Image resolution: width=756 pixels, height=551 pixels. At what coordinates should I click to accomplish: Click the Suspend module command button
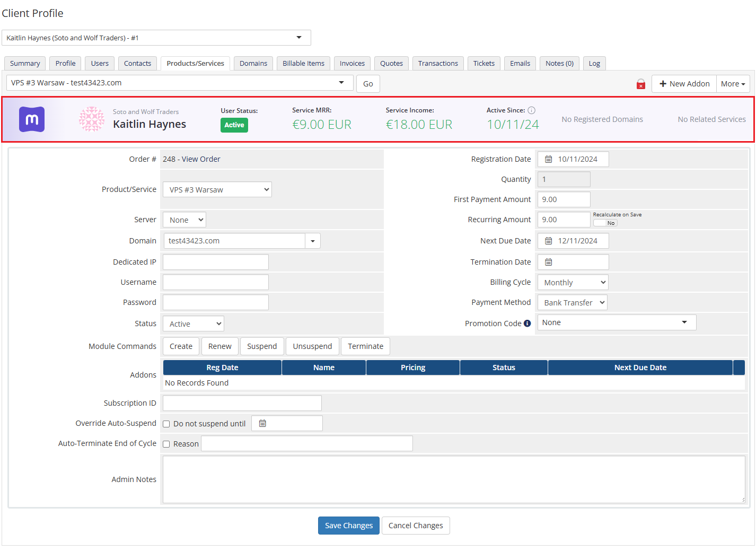[262, 346]
